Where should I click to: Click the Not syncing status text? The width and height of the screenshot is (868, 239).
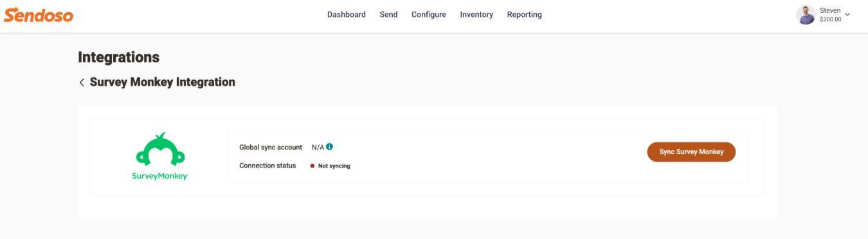click(334, 166)
